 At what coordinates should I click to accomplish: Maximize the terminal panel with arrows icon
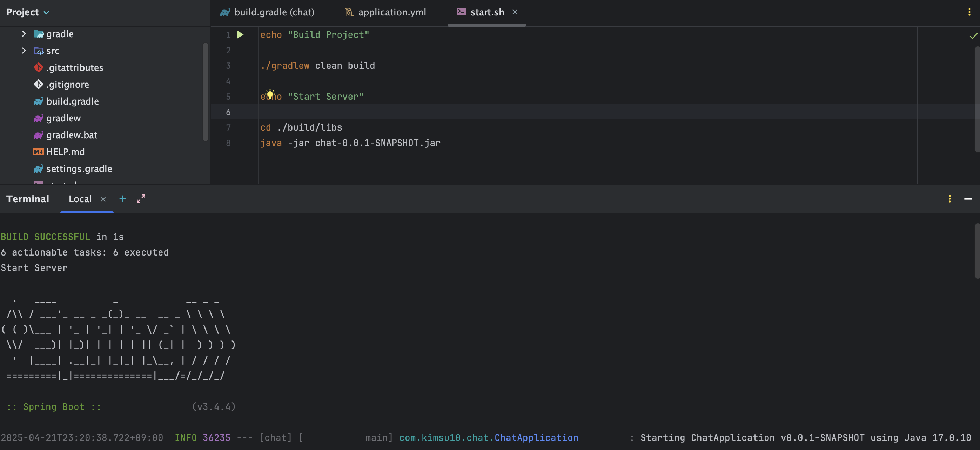coord(141,199)
